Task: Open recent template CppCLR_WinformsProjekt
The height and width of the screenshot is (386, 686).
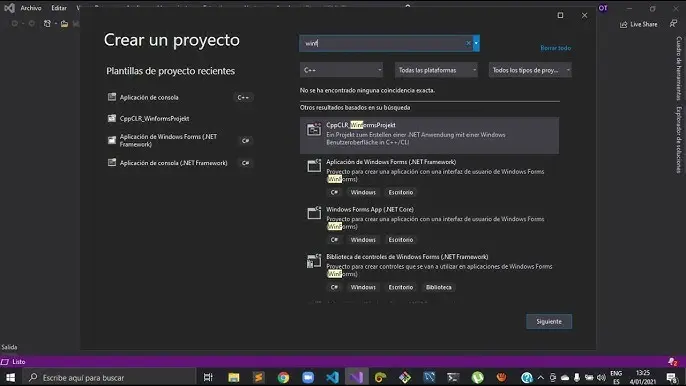Action: pos(180,119)
